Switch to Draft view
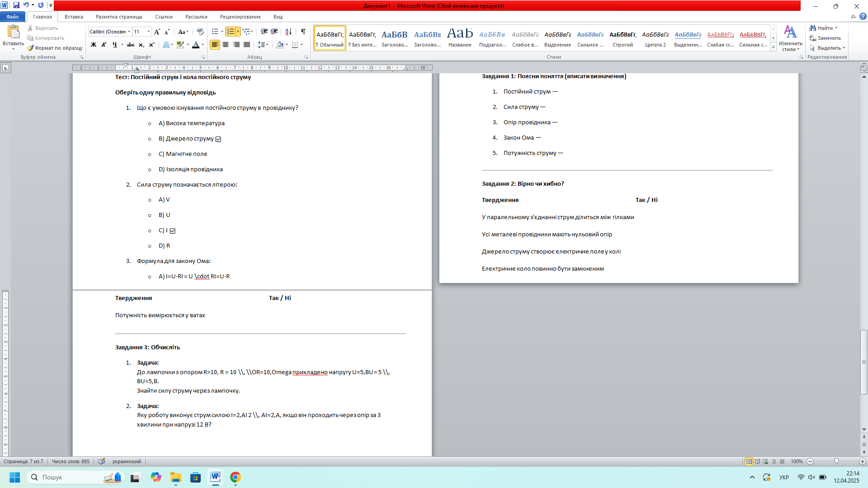Screen dimensions: 868x488 [782, 461]
